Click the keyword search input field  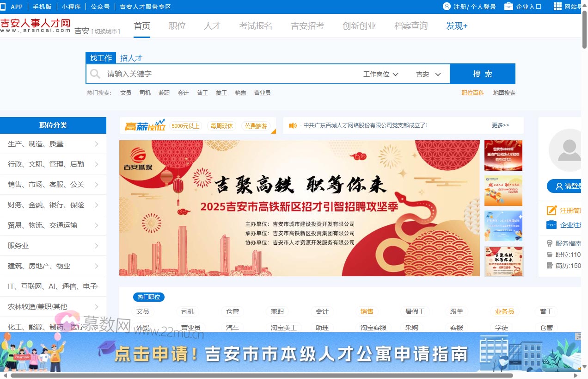pyautogui.click(x=208, y=74)
